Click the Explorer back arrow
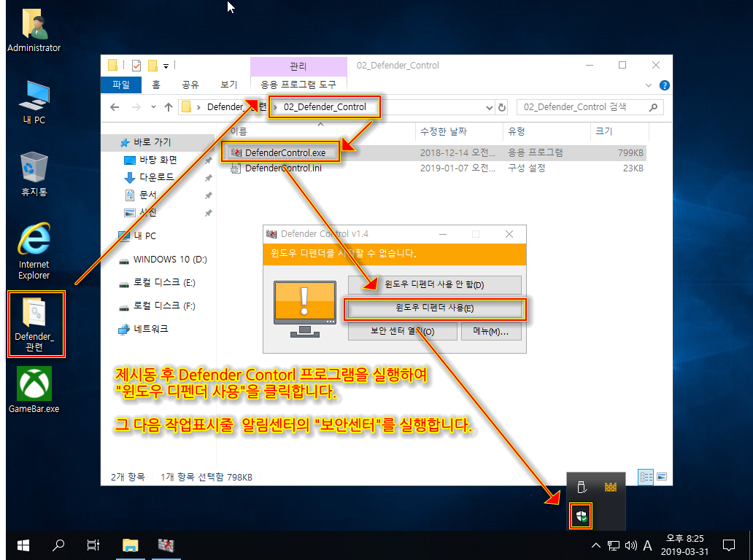 115,107
